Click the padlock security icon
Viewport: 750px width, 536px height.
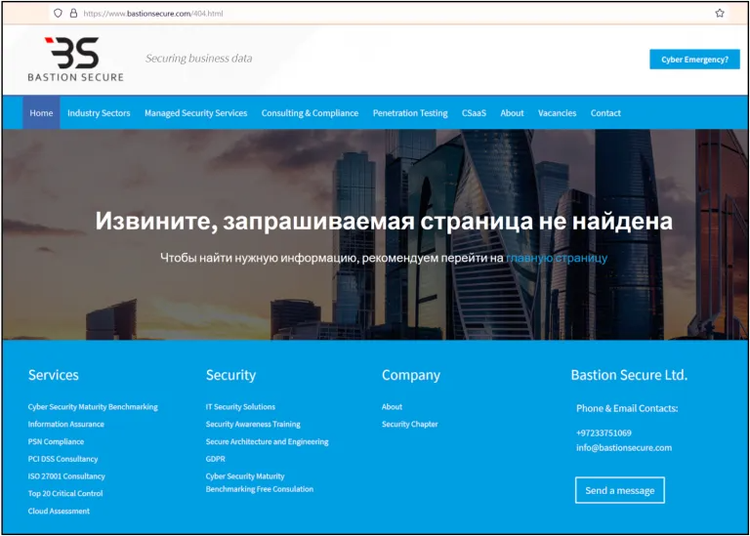coord(73,13)
